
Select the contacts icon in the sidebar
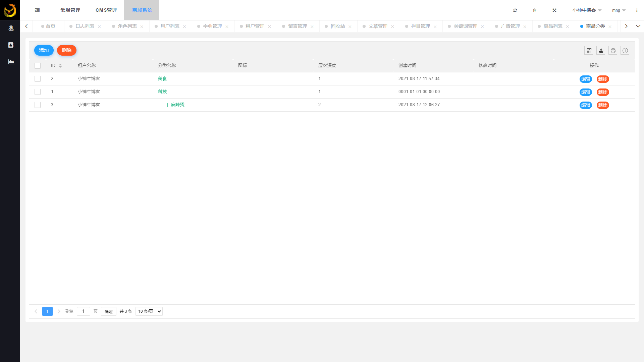[10, 45]
